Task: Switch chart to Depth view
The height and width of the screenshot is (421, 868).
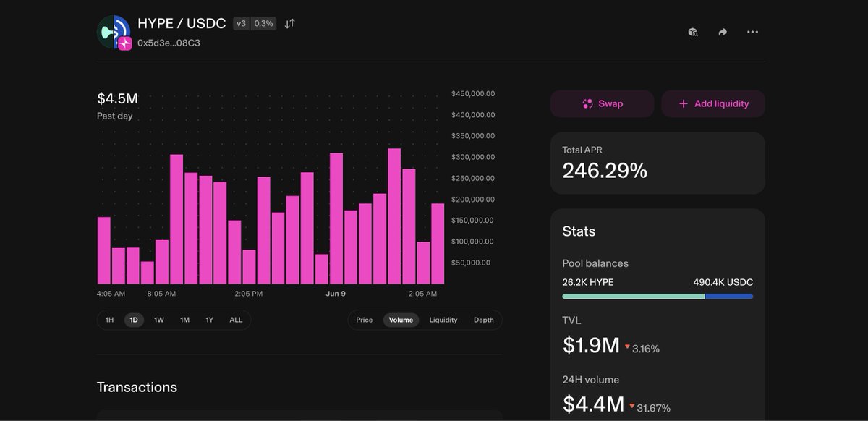Action: pyautogui.click(x=484, y=320)
